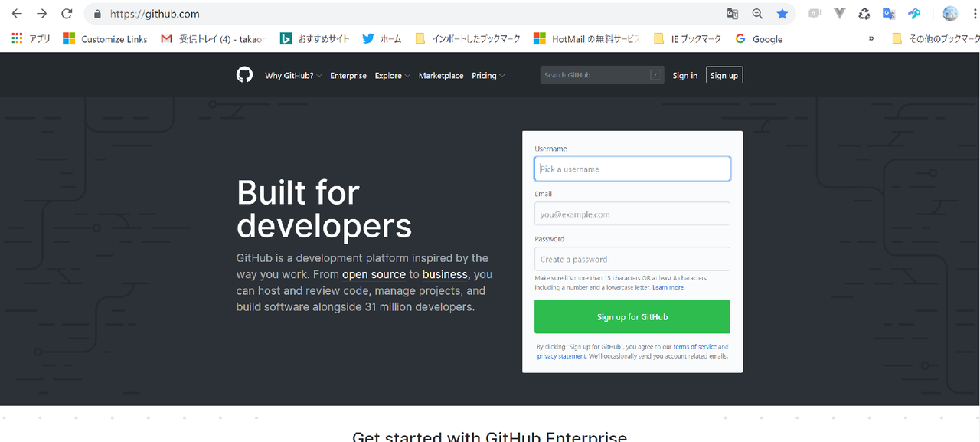980x442 pixels.
Task: Click the GitHub Octocat logo
Action: click(x=244, y=74)
